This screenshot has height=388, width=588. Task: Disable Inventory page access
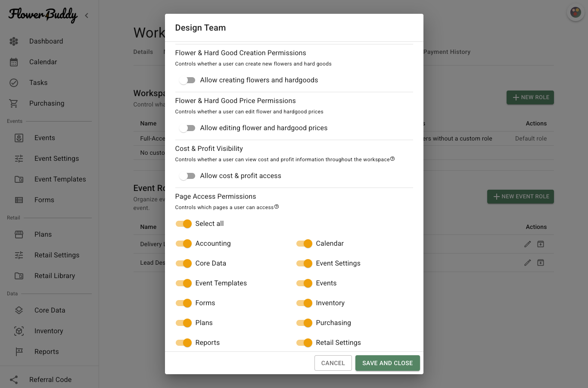tap(304, 303)
